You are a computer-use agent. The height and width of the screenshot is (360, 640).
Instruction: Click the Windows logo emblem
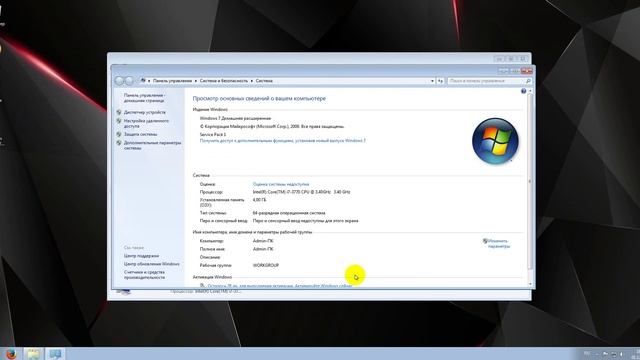(495, 141)
